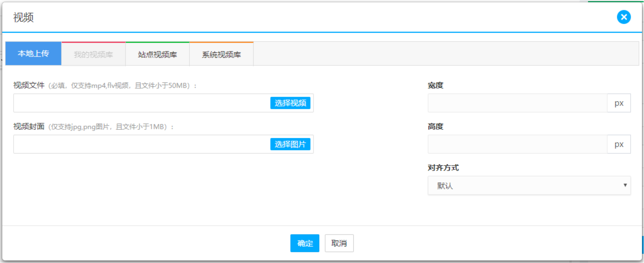Viewport: 644px width, 263px height.
Task: Confirm with the 确定 button
Action: click(304, 243)
